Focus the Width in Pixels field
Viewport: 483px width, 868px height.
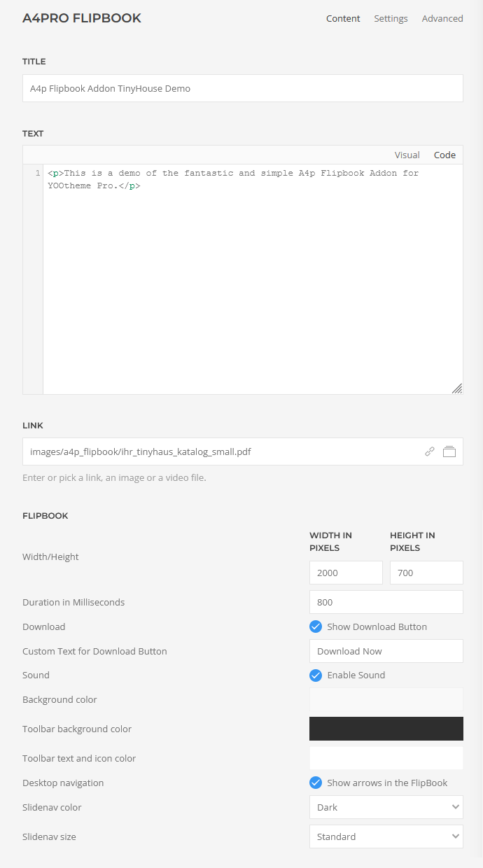[x=346, y=573]
